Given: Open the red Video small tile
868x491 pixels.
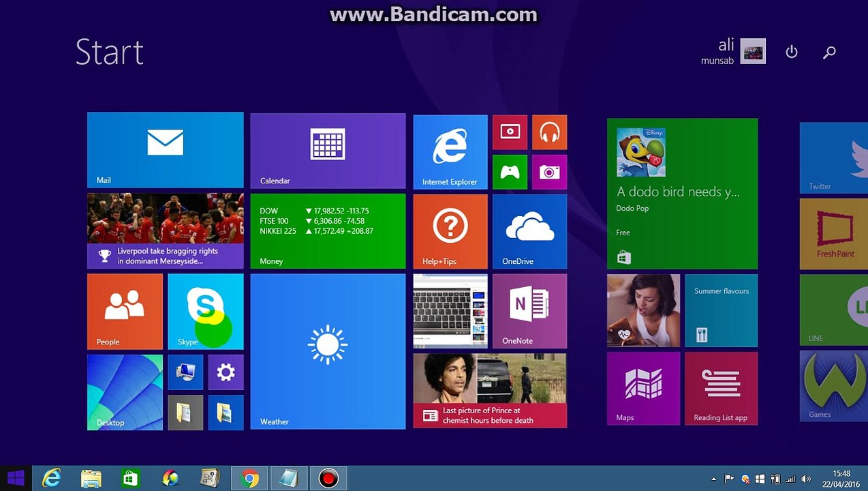Looking at the screenshot, I should 510,132.
